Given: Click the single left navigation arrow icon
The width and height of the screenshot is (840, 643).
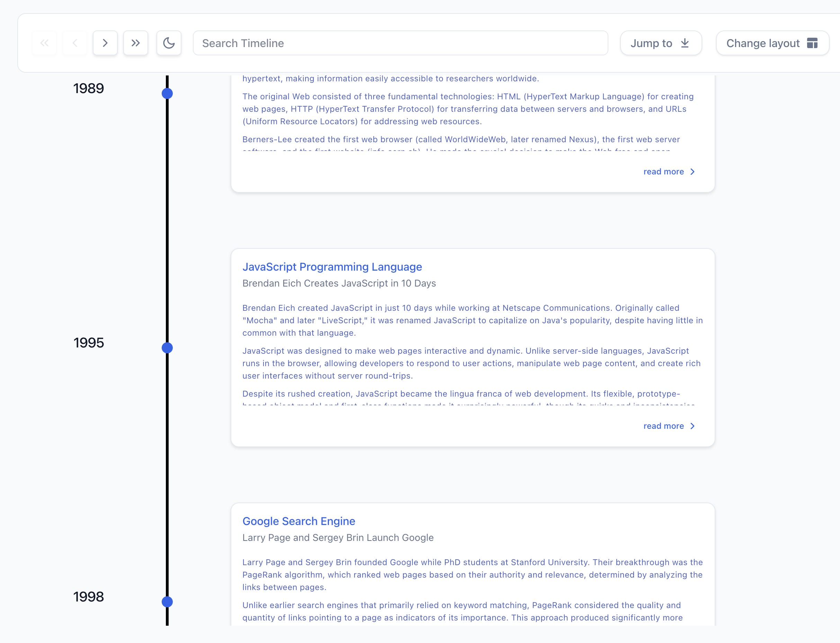Looking at the screenshot, I should pyautogui.click(x=74, y=43).
